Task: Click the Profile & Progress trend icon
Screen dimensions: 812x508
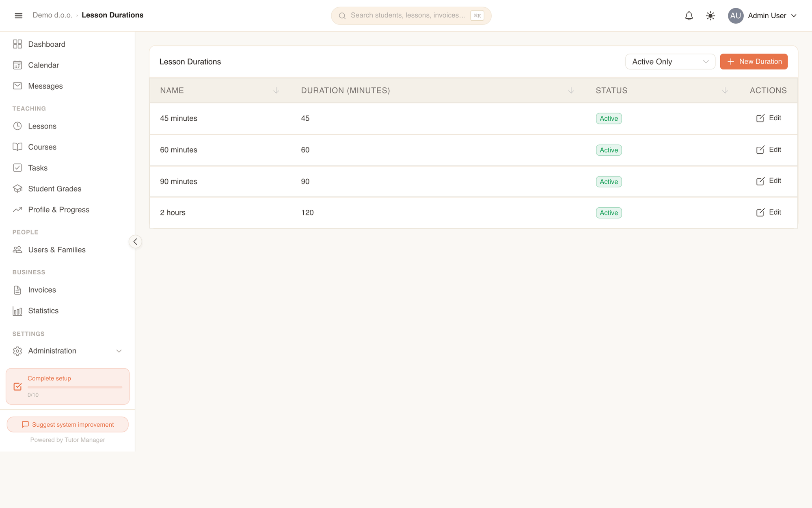Action: tap(17, 210)
